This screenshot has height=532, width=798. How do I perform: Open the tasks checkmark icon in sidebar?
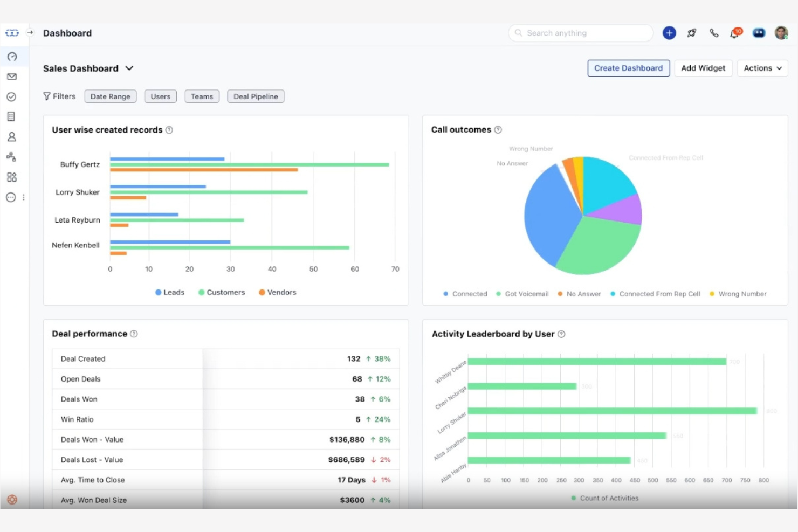pos(11,97)
